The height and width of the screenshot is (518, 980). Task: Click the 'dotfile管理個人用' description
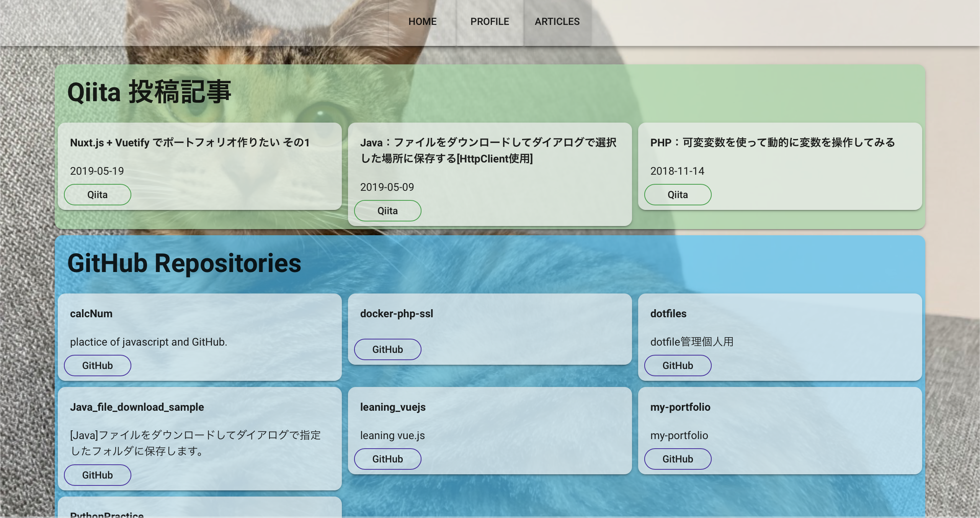tap(692, 342)
